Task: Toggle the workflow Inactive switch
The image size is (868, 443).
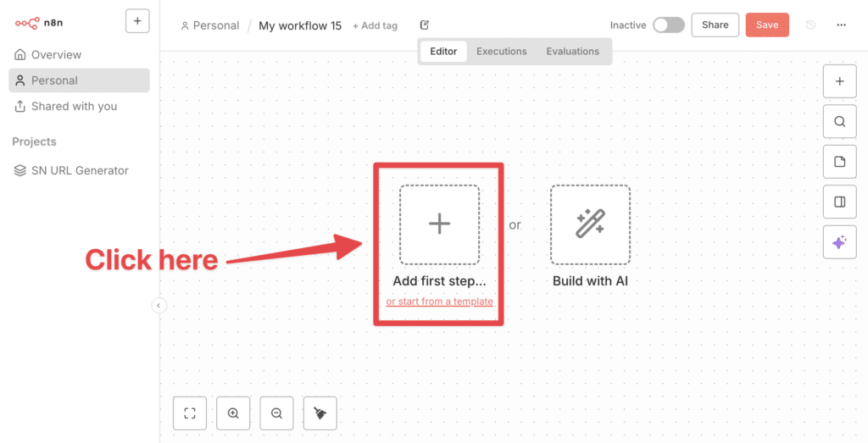Action: point(668,25)
